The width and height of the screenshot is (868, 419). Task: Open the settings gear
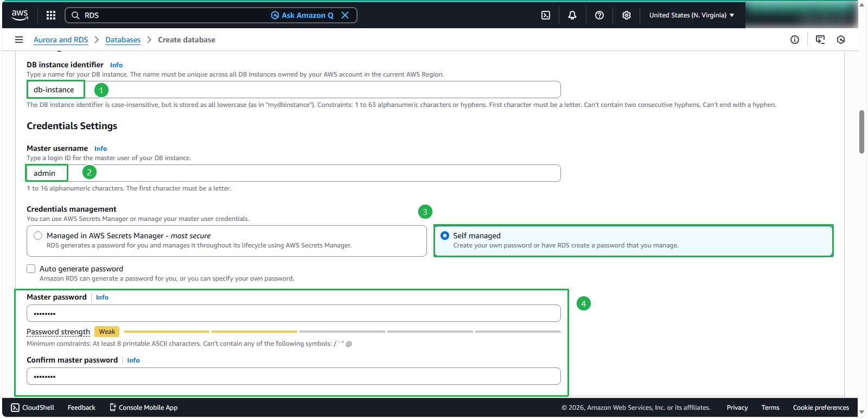click(627, 15)
